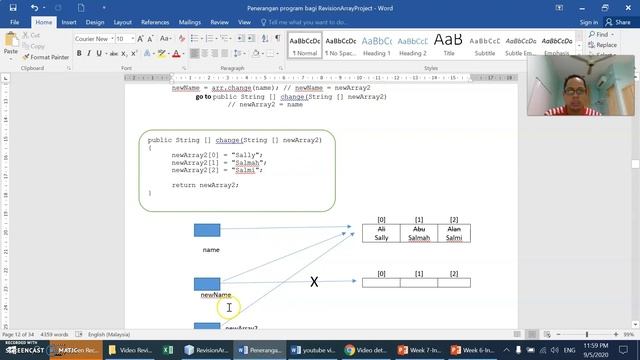The height and width of the screenshot is (360, 640).
Task: Open the proofing errors status icon
Action: 79,334
